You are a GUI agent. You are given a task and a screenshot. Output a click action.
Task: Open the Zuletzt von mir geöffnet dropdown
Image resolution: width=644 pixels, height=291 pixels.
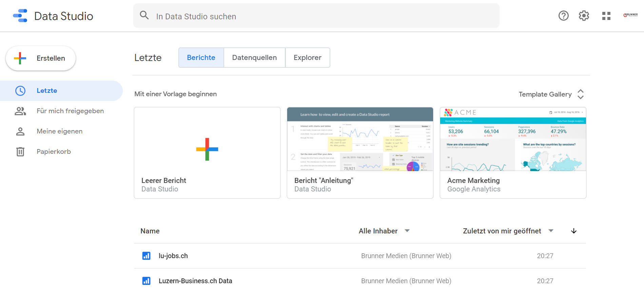[x=508, y=231]
